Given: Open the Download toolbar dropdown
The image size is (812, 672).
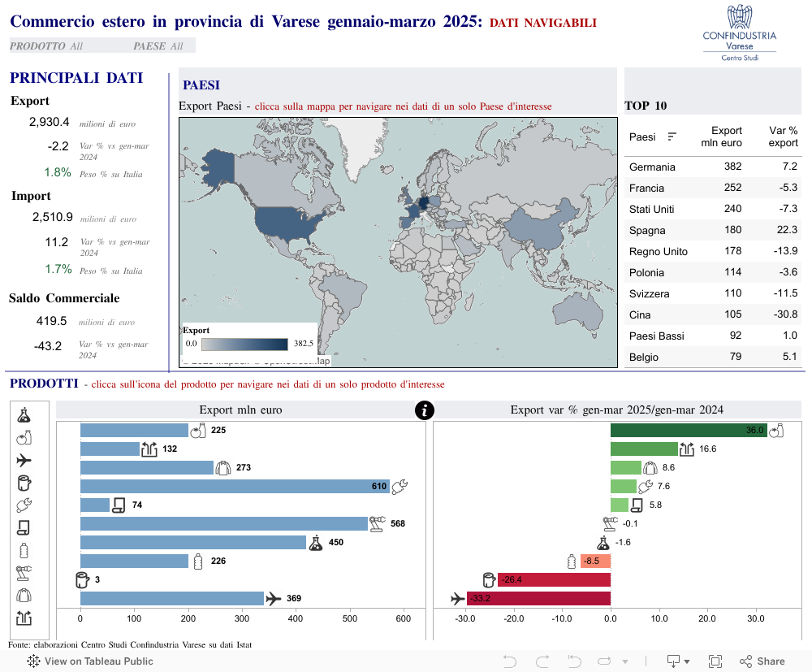Looking at the screenshot, I should coord(678,661).
